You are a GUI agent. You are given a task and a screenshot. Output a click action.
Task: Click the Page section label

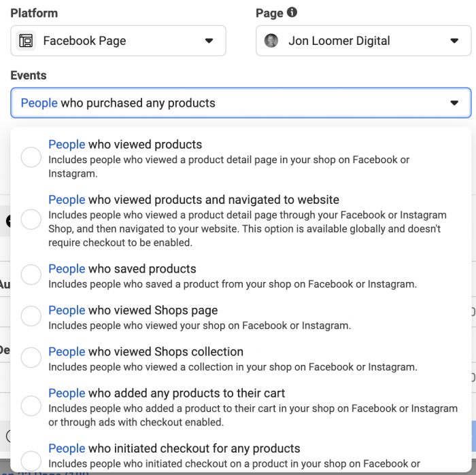[x=269, y=13]
